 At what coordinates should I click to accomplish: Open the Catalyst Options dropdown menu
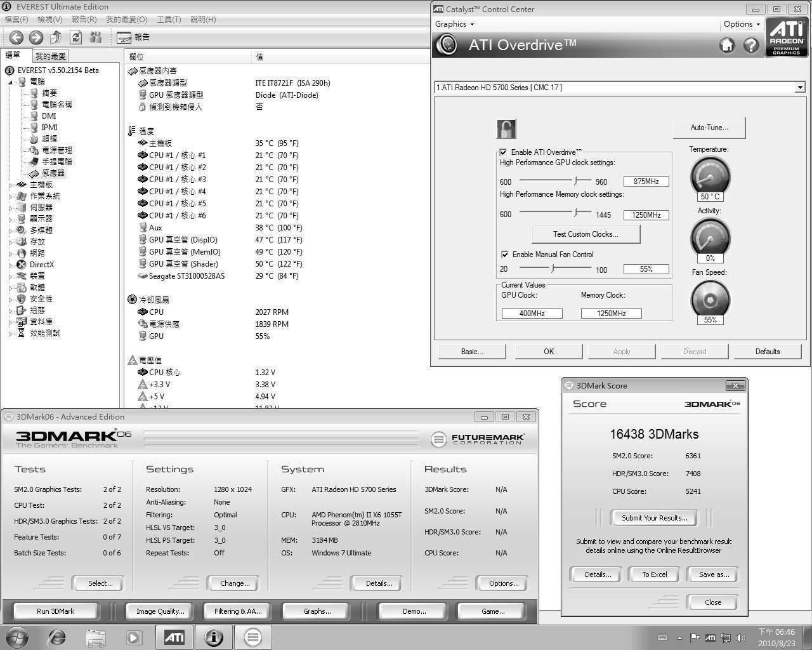pyautogui.click(x=742, y=24)
